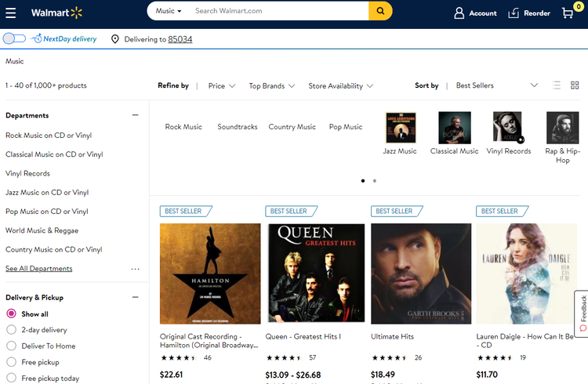This screenshot has height=384, width=588.
Task: Open Country Music category chip
Action: [x=292, y=127]
